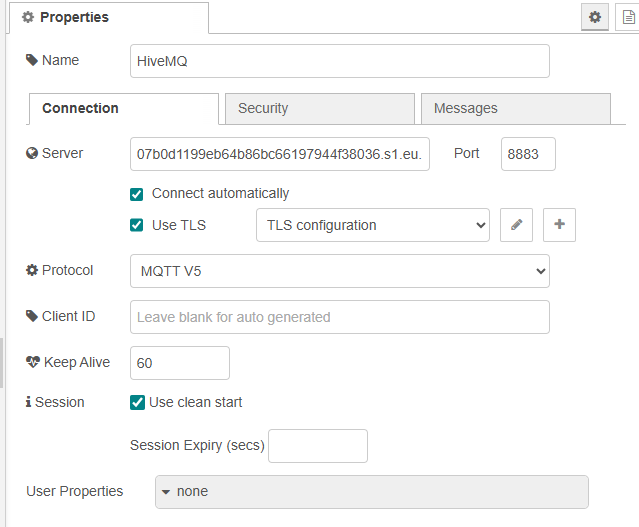Click the Name field containing HiveMQ
Viewport: 639px width, 527px height.
click(x=339, y=61)
